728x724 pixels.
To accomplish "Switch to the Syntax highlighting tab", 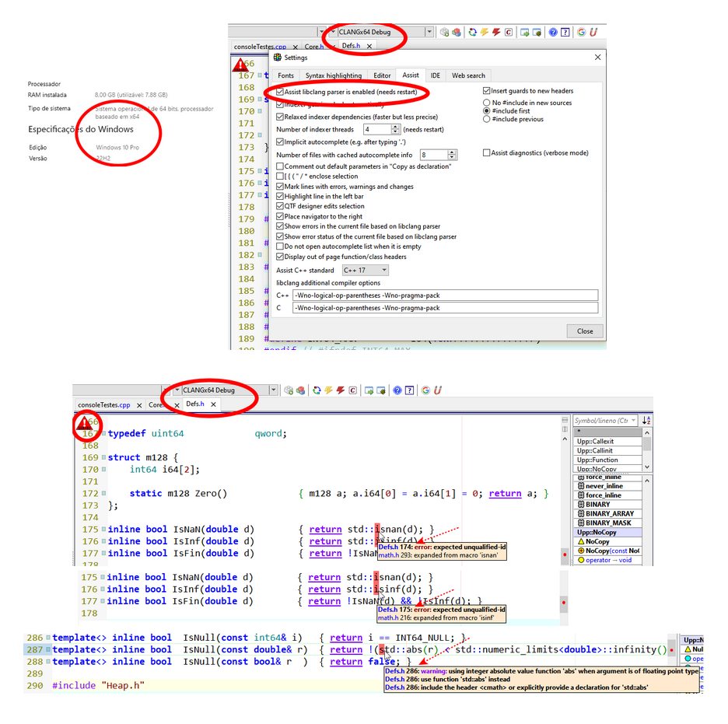I will 333,75.
